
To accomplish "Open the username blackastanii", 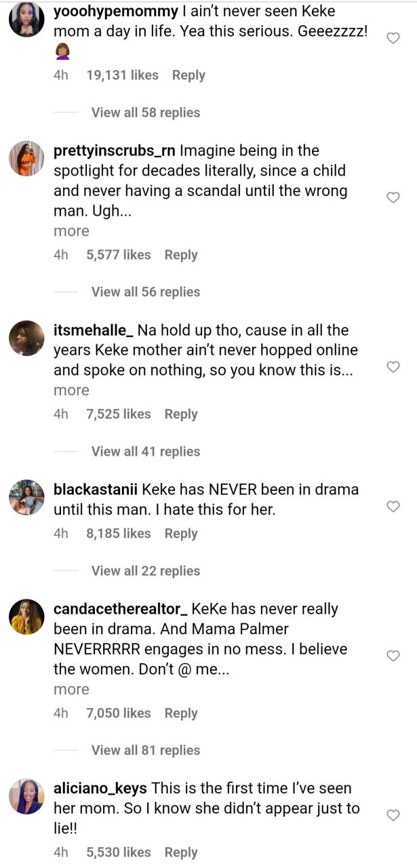I will coord(96,489).
